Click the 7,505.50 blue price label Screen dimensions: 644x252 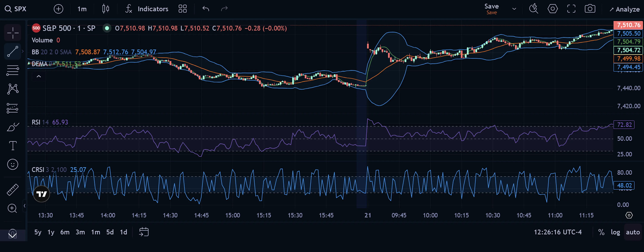(628, 34)
